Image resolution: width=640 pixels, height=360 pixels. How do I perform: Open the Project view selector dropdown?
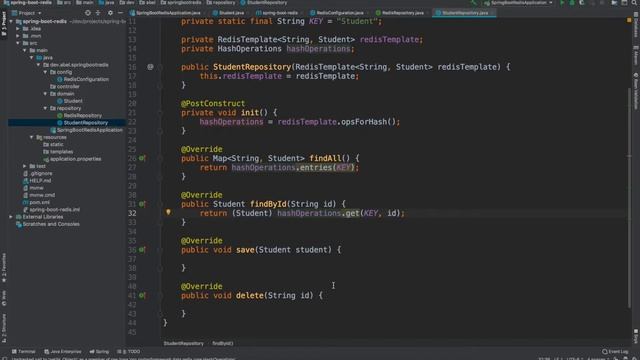tap(27, 13)
